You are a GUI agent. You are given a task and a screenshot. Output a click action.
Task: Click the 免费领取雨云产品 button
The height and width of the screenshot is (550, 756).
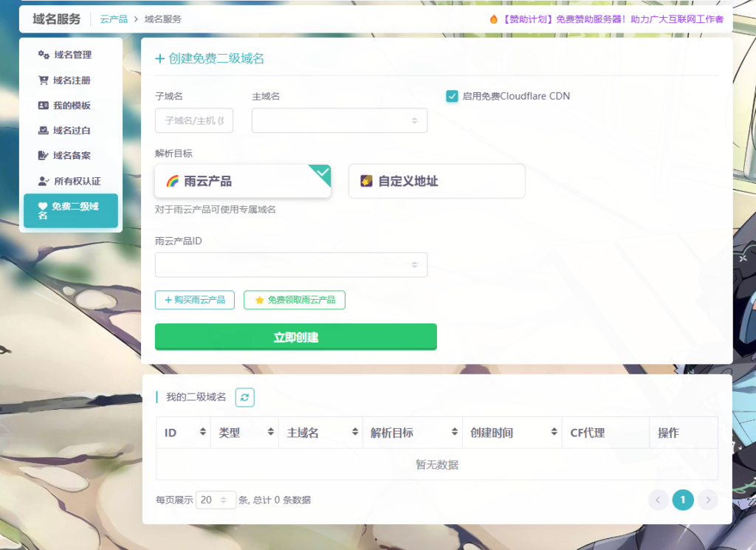click(x=294, y=300)
